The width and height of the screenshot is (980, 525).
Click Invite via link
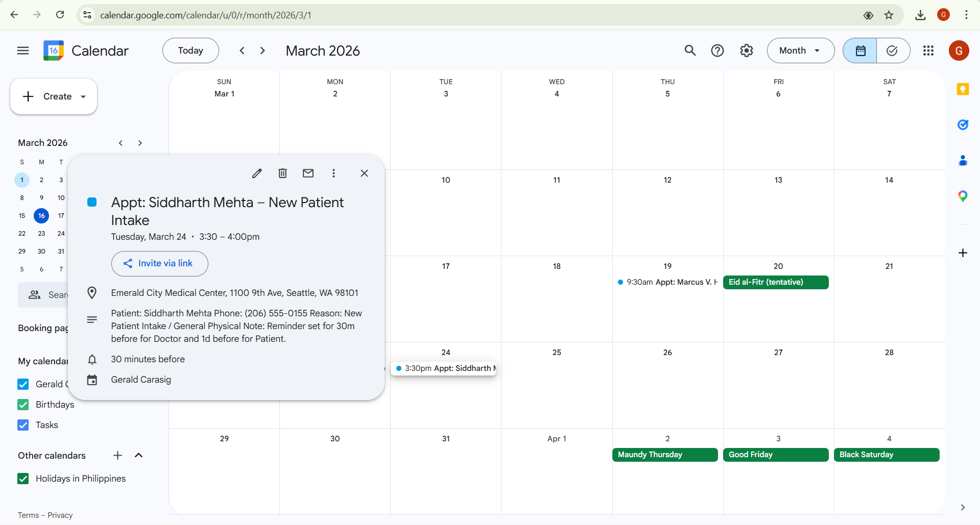point(159,263)
